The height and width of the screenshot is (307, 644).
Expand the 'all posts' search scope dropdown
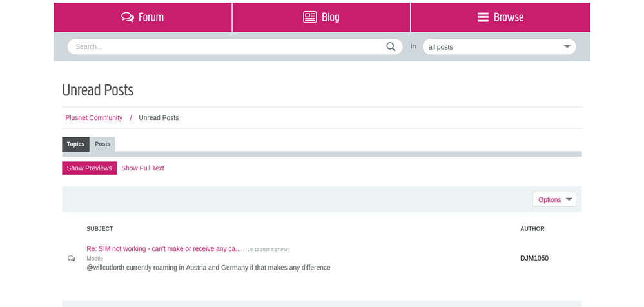pos(499,46)
